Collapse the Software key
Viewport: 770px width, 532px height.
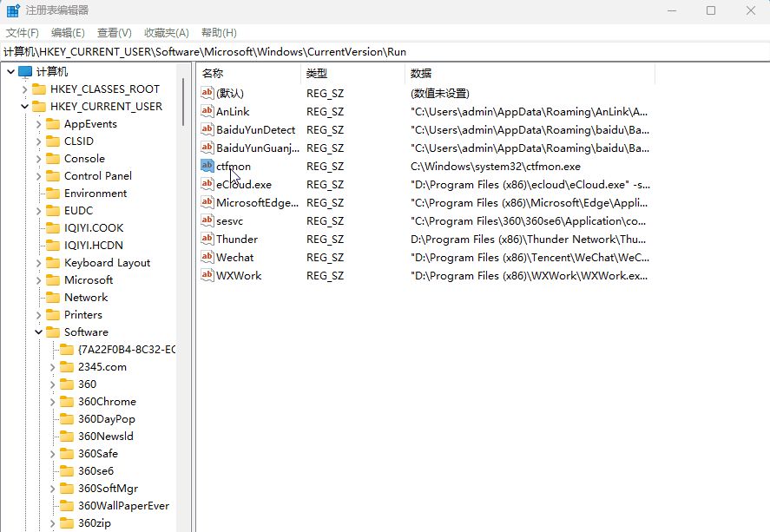(38, 332)
